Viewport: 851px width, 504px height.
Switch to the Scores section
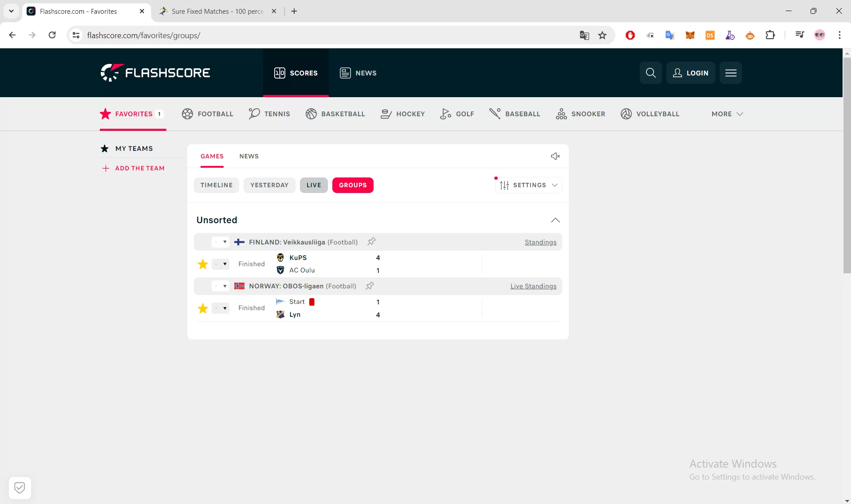pos(296,73)
